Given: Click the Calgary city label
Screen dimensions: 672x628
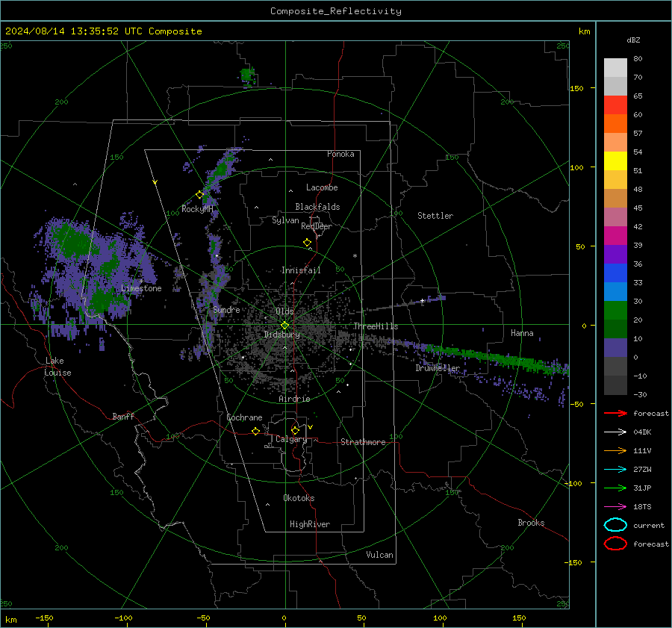Looking at the screenshot, I should [291, 439].
